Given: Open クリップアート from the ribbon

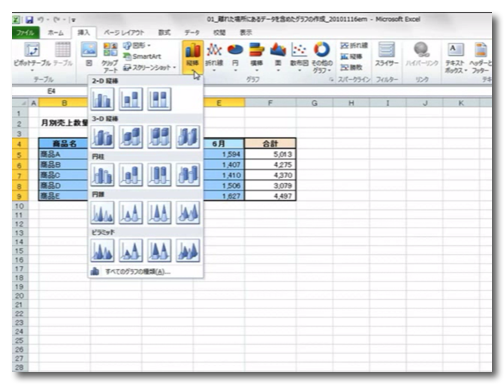Looking at the screenshot, I should point(110,58).
